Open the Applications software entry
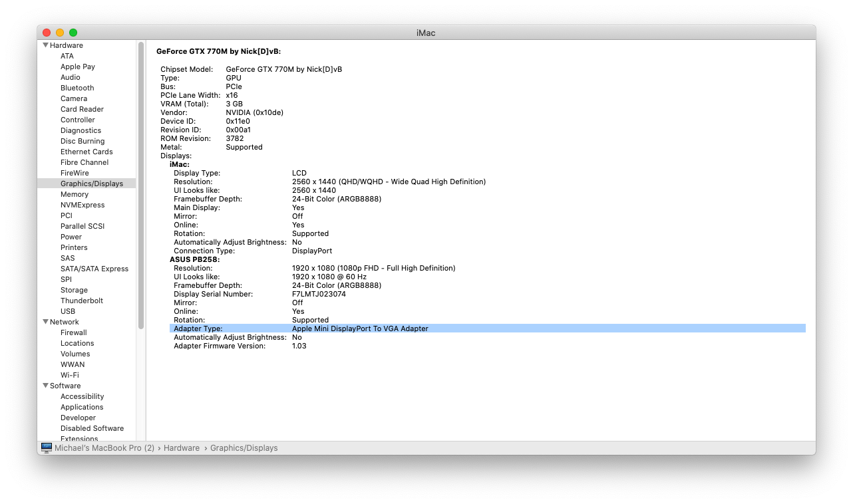Screen dimensions: 853x504 (x=82, y=407)
